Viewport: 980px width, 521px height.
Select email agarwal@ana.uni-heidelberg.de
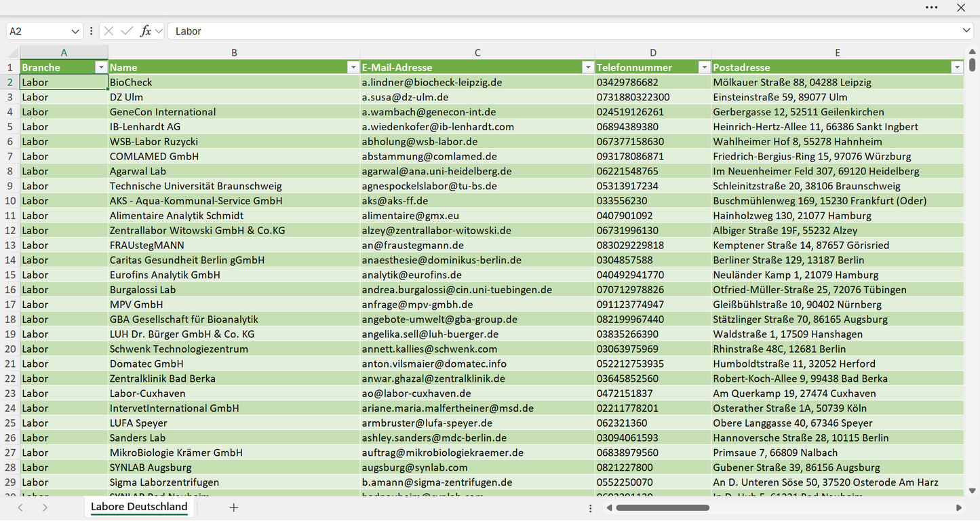tap(477, 171)
